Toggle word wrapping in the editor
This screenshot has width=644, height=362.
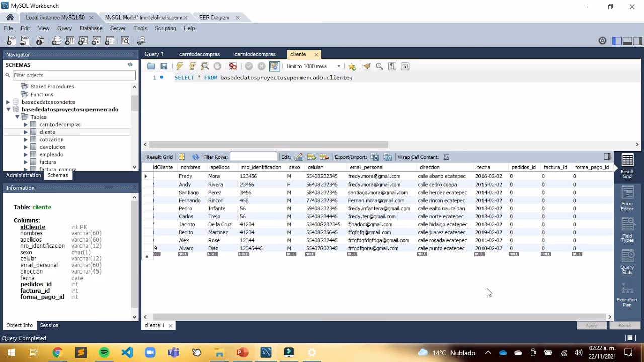coord(405,66)
